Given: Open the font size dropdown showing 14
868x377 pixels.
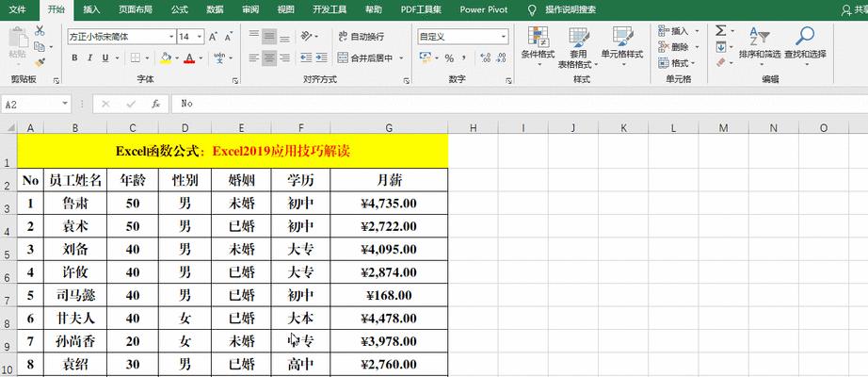Looking at the screenshot, I should pyautogui.click(x=200, y=37).
